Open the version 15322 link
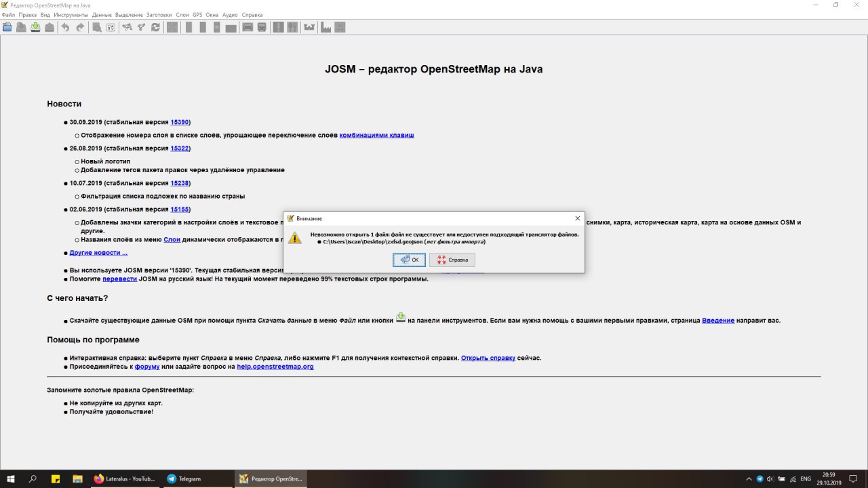The image size is (868, 488). pos(180,148)
